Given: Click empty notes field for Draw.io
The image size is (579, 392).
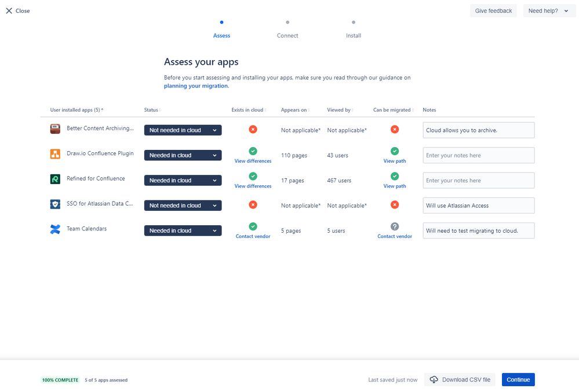Looking at the screenshot, I should pos(479,155).
